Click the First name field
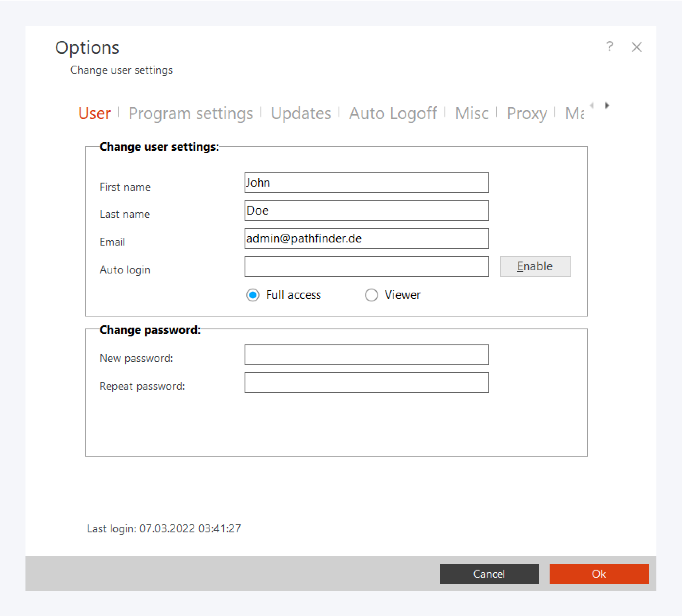This screenshot has width=682, height=616. click(366, 183)
